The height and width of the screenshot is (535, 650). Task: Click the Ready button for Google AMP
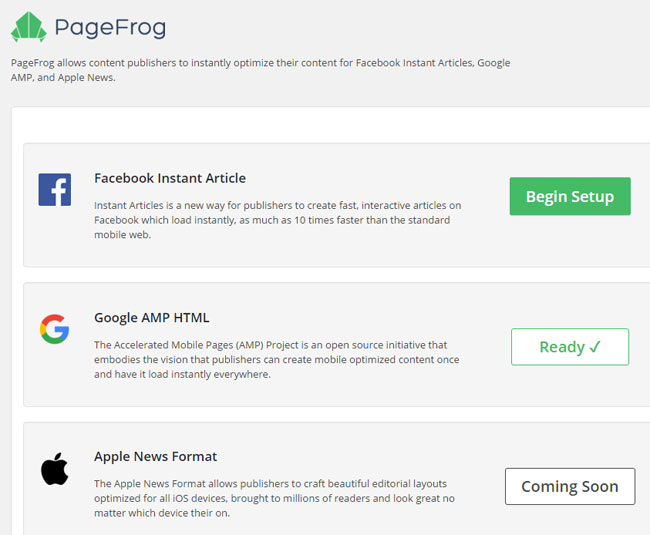point(569,347)
